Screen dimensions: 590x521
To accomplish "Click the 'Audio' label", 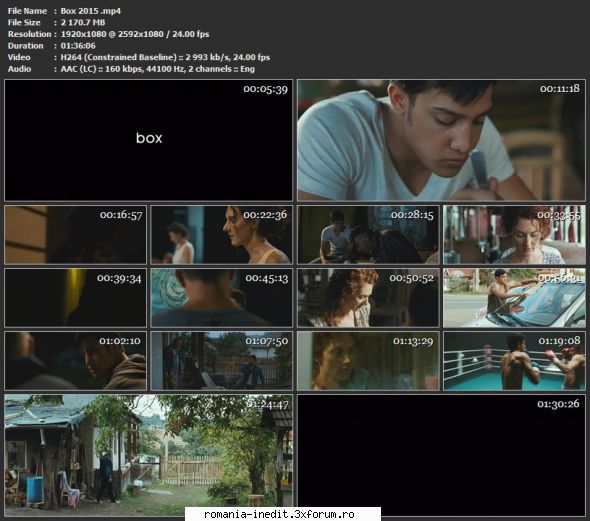I will 20,69.
